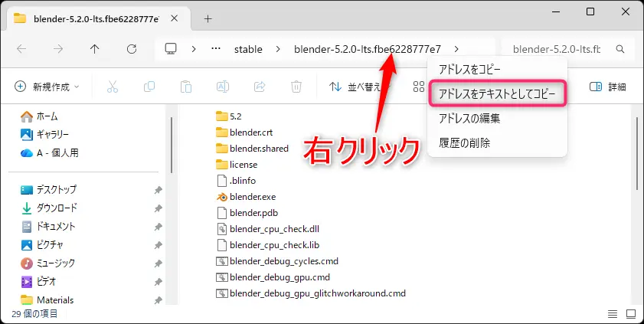Screen dimensions: 644x324
Task: Click the pin icon beside ビデオ
Action: [x=158, y=282]
